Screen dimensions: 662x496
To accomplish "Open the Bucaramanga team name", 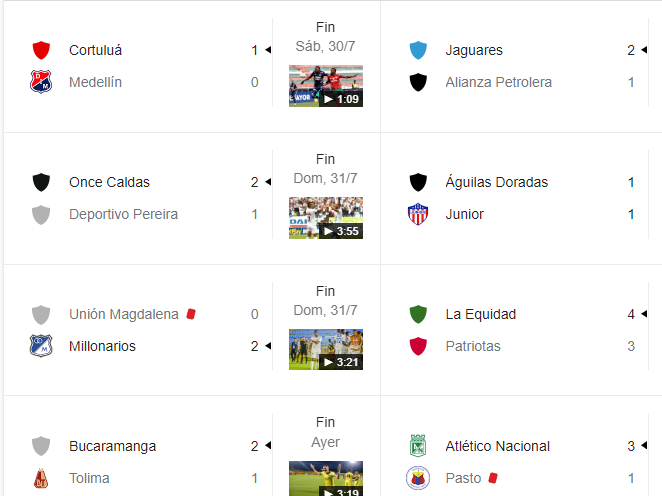I will (x=112, y=446).
